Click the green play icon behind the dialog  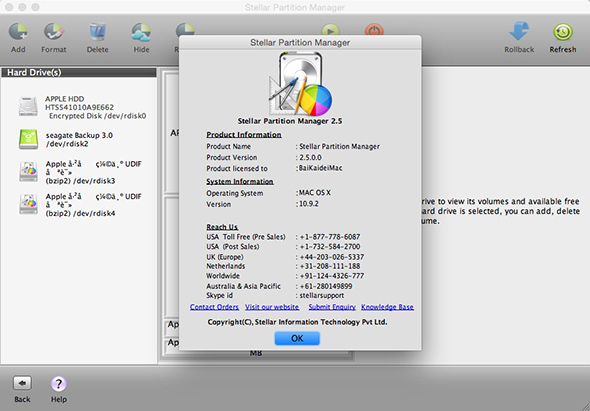pos(330,30)
